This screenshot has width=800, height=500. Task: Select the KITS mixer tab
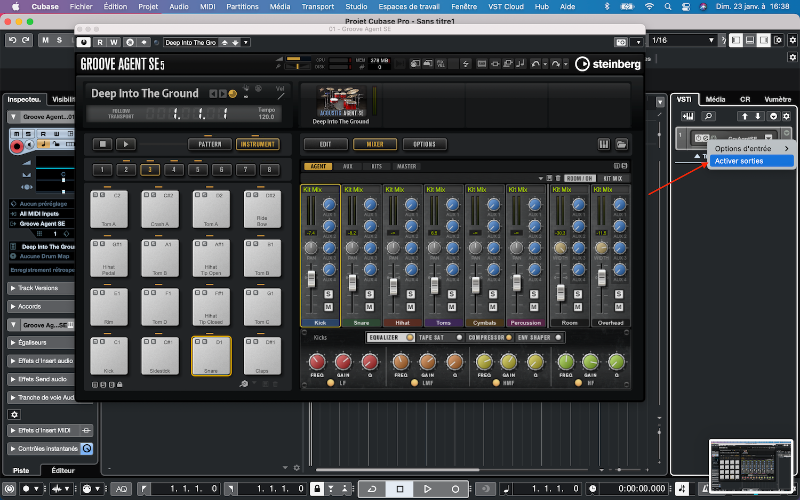(377, 166)
